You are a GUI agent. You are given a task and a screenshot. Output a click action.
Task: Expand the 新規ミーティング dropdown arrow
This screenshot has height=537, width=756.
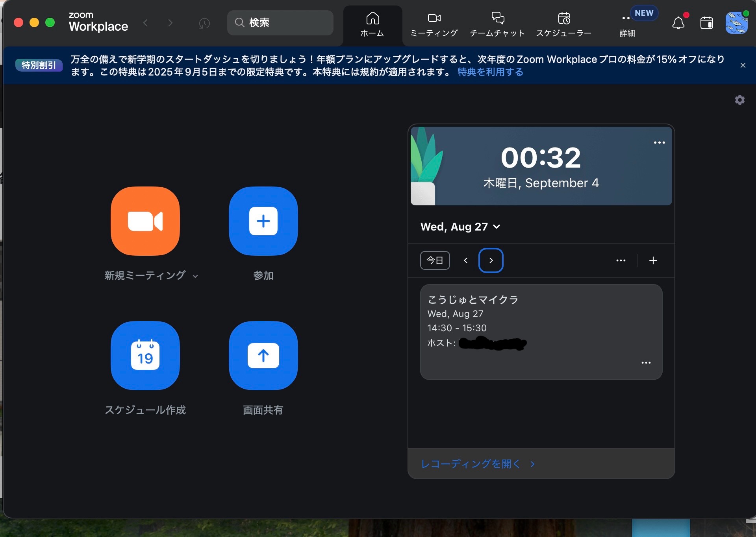coord(195,276)
